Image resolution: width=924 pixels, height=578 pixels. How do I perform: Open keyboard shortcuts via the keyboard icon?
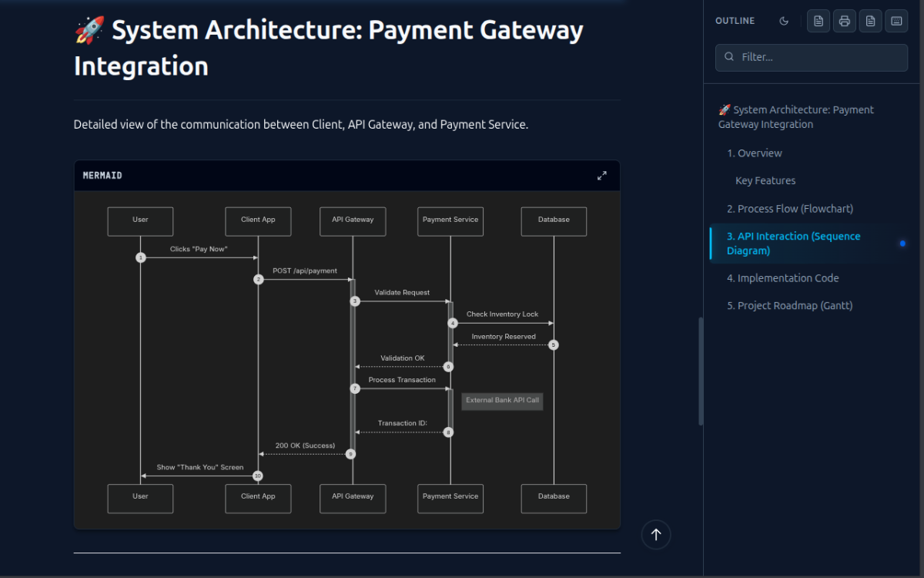(896, 21)
